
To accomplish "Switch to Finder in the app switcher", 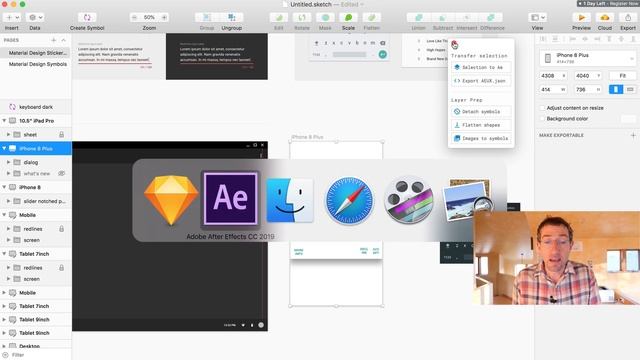I will (290, 200).
